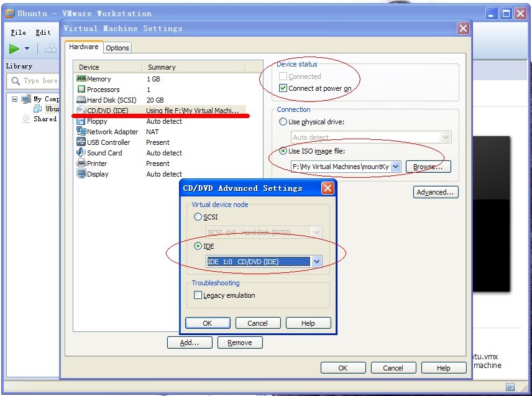Select the Printer 'Present' summary cell
Screen dimensions: 532x396
click(x=158, y=163)
